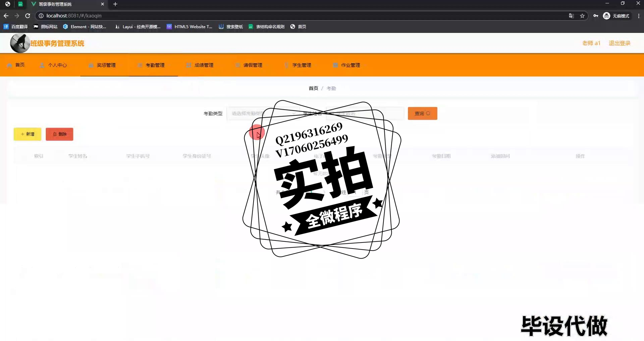The width and height of the screenshot is (644, 341).
Task: Open the incognito 无痕模式 profile indicator
Action: (x=616, y=16)
